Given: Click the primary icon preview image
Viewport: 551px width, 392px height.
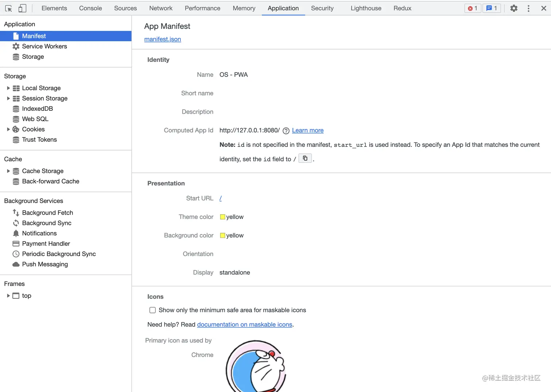Looking at the screenshot, I should pos(256,366).
